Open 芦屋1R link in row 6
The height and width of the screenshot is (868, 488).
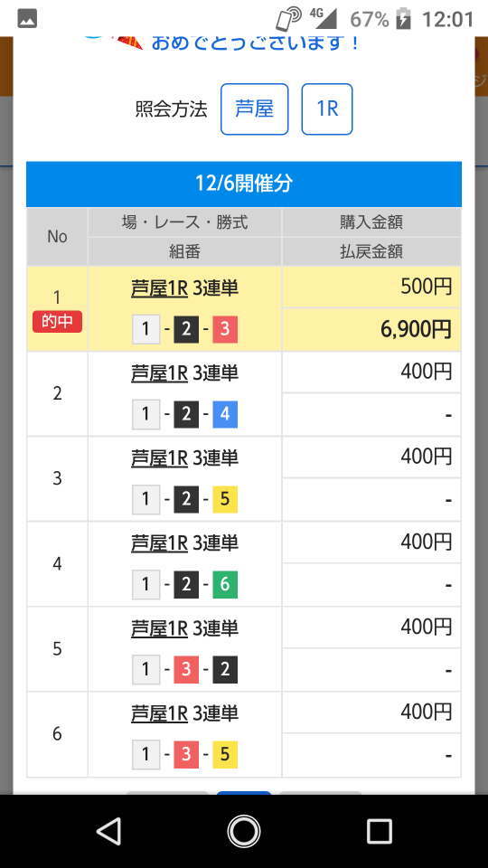pyautogui.click(x=159, y=713)
